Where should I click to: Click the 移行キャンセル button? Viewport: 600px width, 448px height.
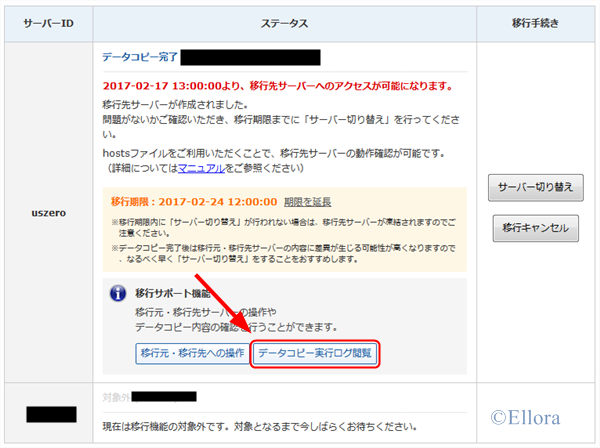[x=535, y=228]
